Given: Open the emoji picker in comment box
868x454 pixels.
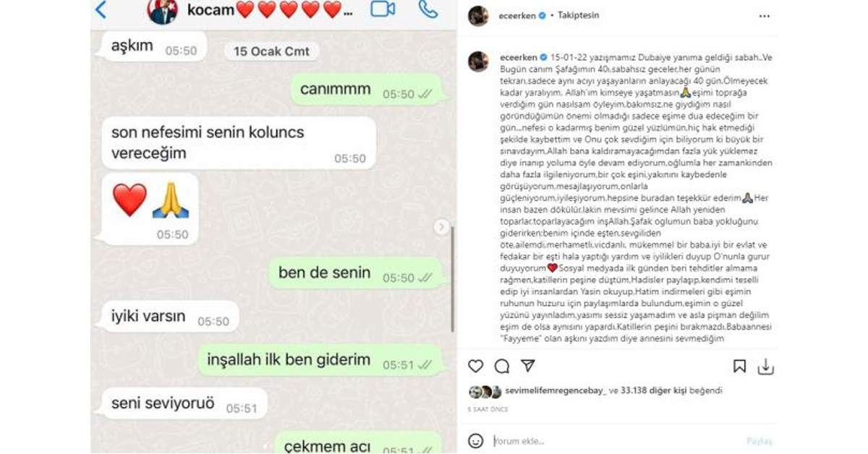Looking at the screenshot, I should tap(476, 440).
